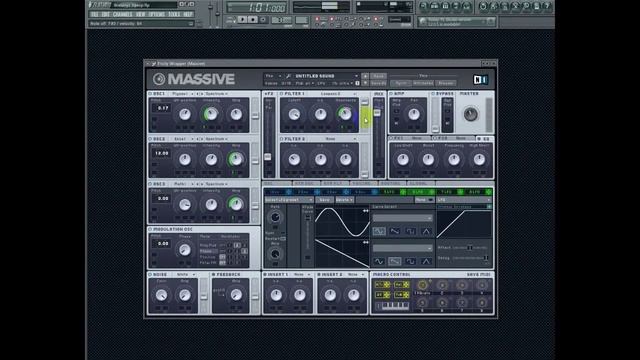This screenshot has width=640, height=360.
Task: Click FL Studio stop transport button
Action: pyautogui.click(x=253, y=20)
